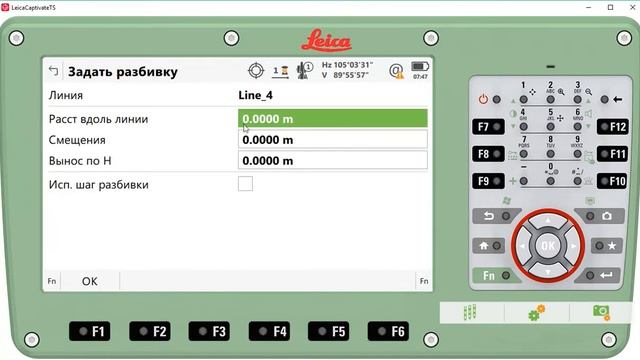Image resolution: width=640 pixels, height=360 pixels.
Task: Click the backspace arrow key on keypad
Action: [611, 99]
